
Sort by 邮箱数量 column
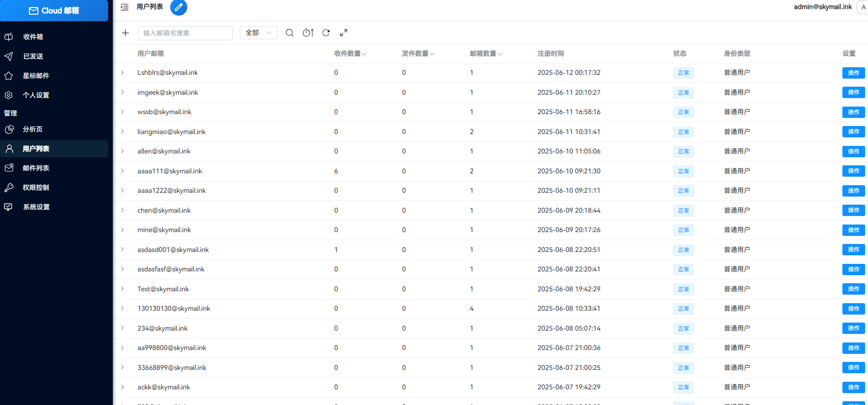point(486,54)
